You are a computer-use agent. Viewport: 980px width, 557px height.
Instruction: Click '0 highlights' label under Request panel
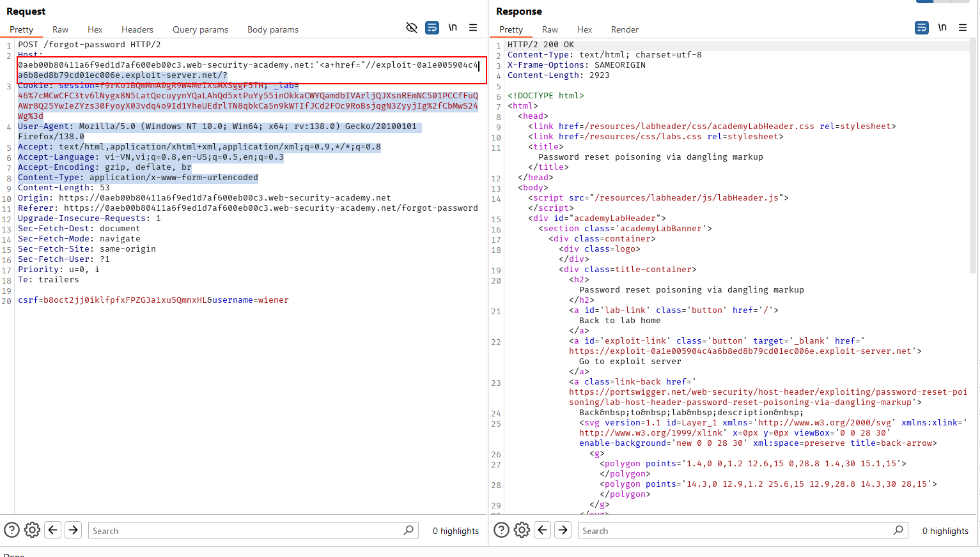(x=456, y=531)
